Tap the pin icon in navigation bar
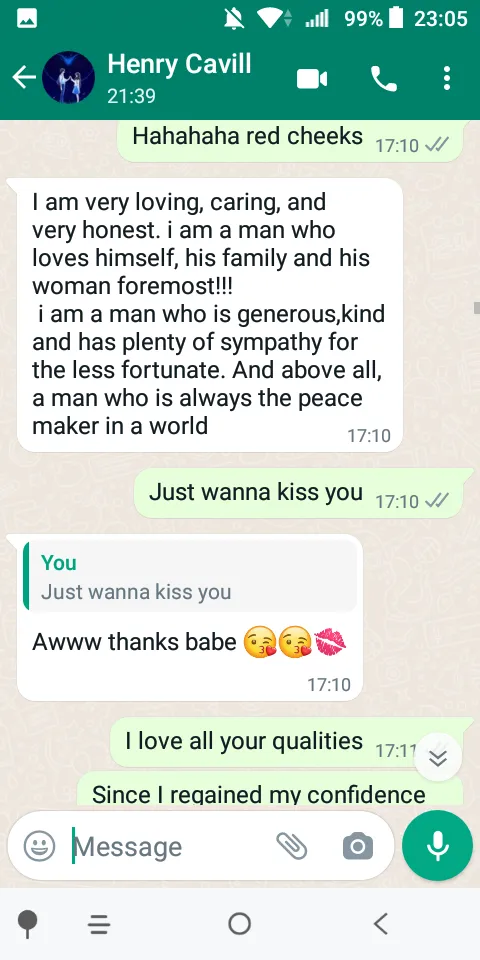480x960 pixels. pyautogui.click(x=28, y=924)
